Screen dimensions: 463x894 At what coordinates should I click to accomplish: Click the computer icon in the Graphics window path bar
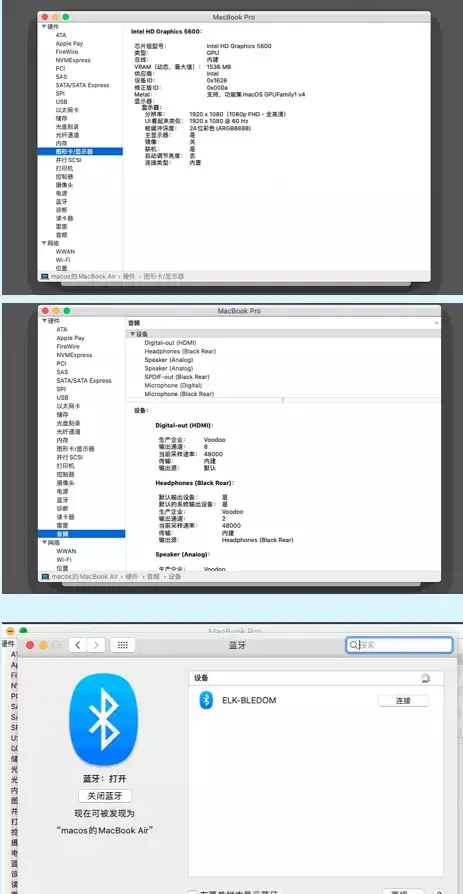click(44, 276)
